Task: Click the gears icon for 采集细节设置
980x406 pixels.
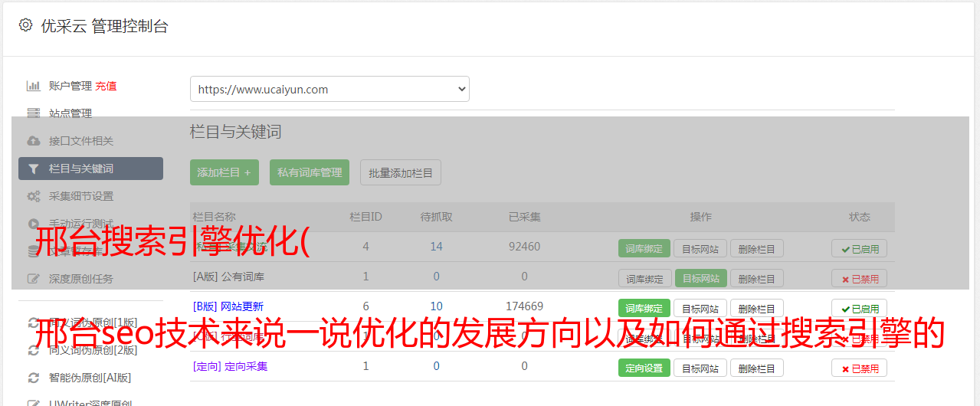Action: click(x=33, y=196)
